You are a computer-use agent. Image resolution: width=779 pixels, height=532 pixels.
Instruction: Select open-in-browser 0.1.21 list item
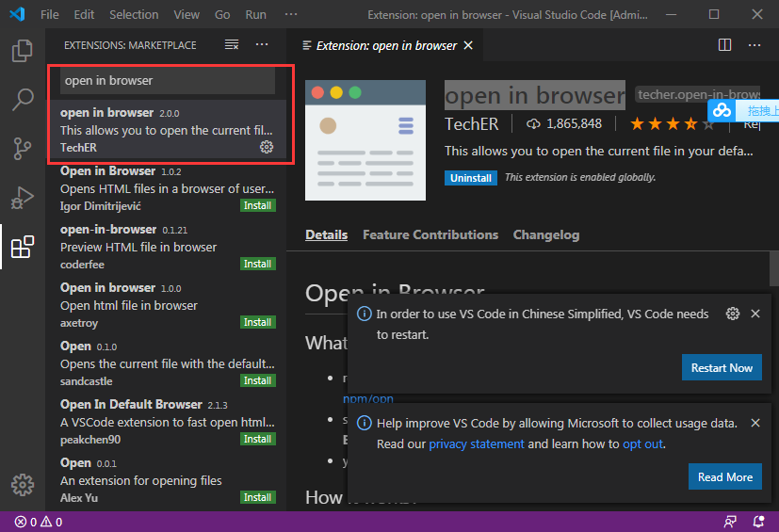click(168, 246)
